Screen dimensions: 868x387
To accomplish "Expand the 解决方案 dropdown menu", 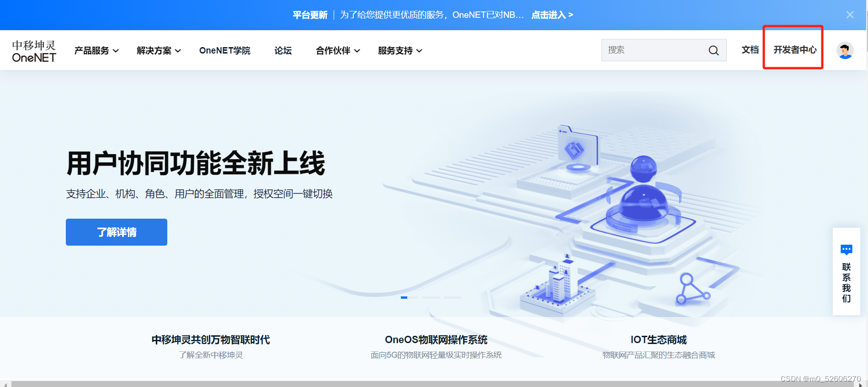I will pyautogui.click(x=159, y=50).
